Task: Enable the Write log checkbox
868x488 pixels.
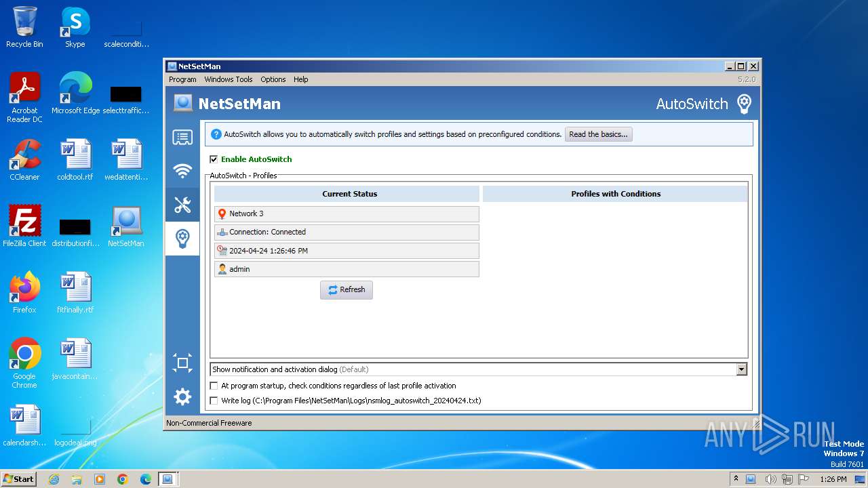Action: click(214, 401)
